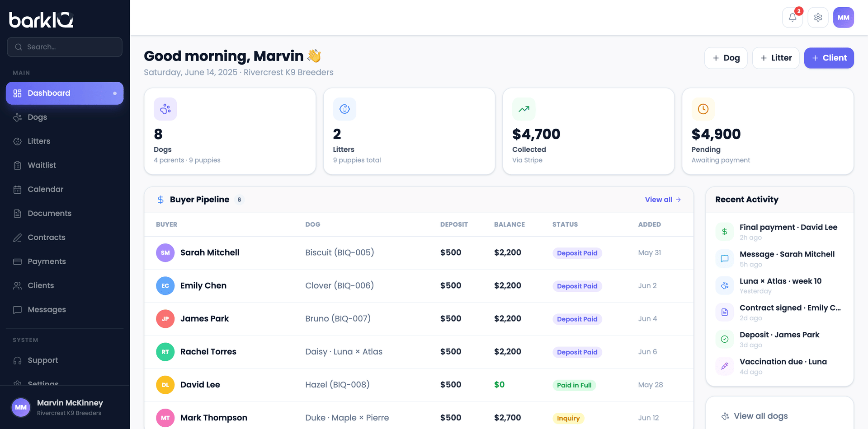The width and height of the screenshot is (868, 429).
Task: Open the settings gear icon
Action: point(818,17)
